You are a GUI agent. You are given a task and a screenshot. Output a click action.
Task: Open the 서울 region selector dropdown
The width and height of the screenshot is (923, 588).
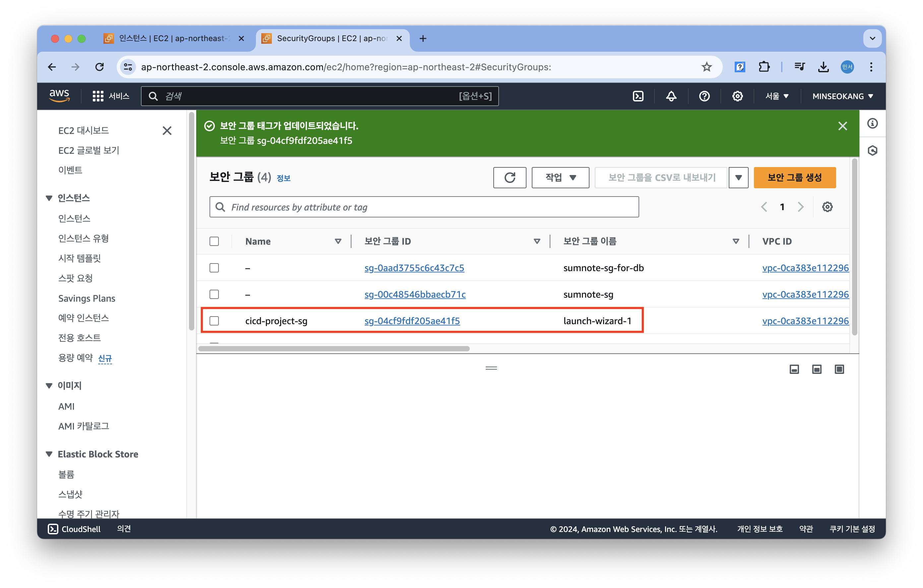[776, 96]
